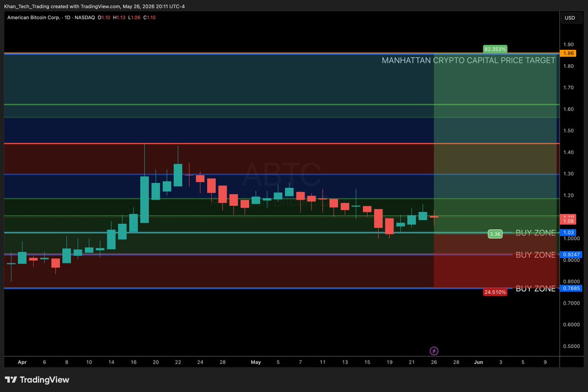Click the TradingView logo

tap(37, 380)
